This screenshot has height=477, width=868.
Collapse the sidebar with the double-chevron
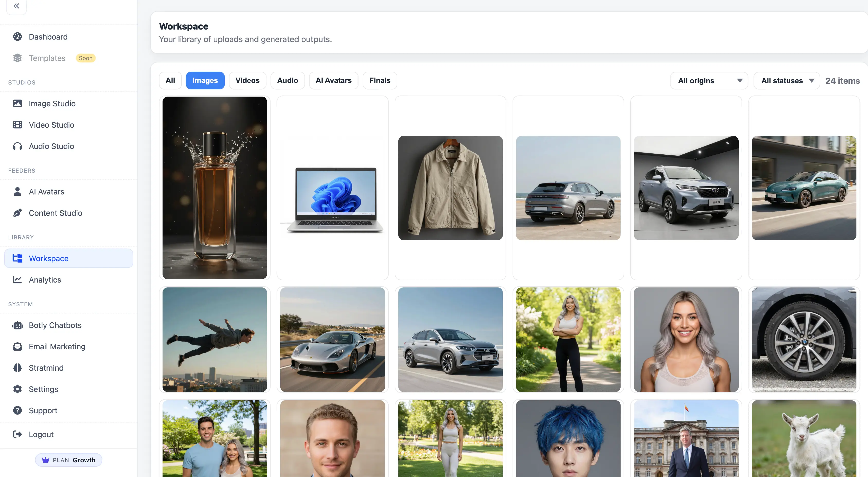pyautogui.click(x=16, y=6)
